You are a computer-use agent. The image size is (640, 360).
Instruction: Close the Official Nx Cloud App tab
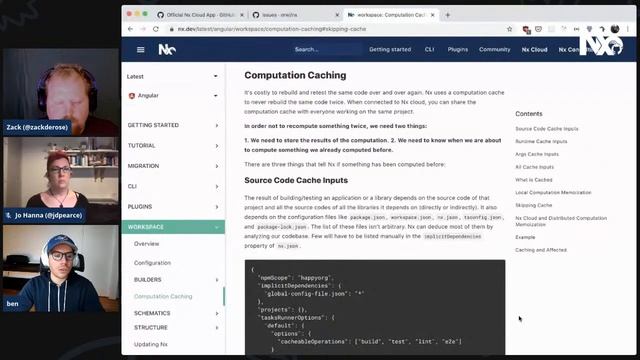pos(242,15)
